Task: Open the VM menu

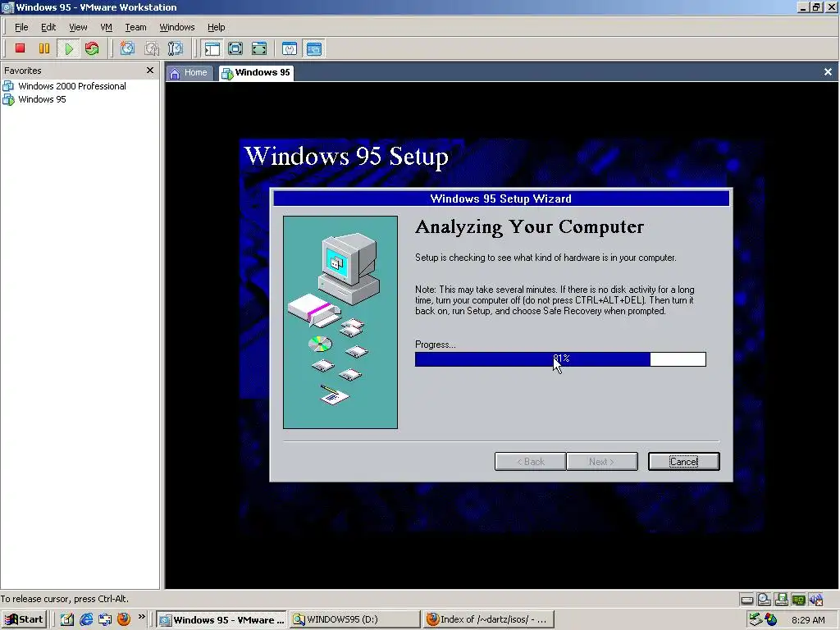Action: click(x=106, y=27)
